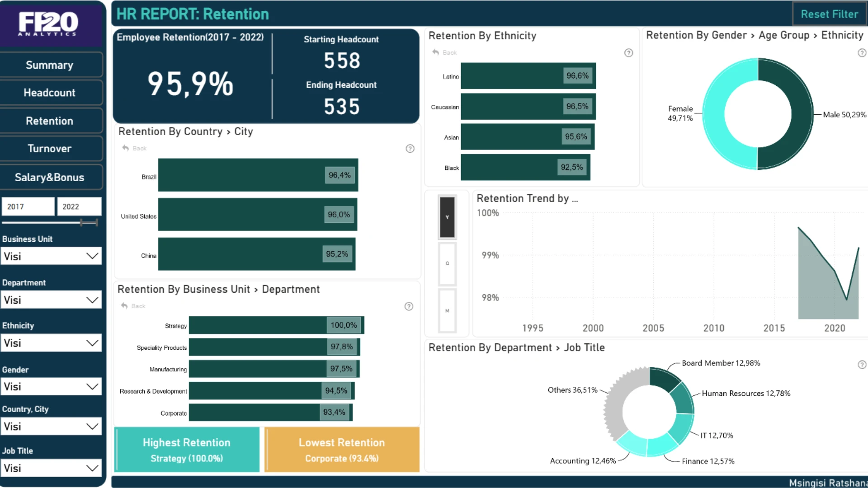This screenshot has height=488, width=868.
Task: Click the Reset Filter button
Action: [829, 14]
